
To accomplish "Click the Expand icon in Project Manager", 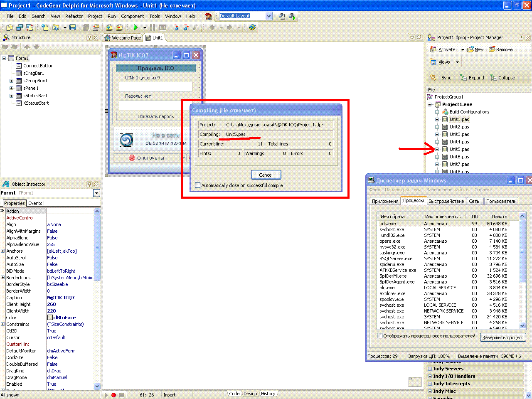I will click(x=463, y=78).
